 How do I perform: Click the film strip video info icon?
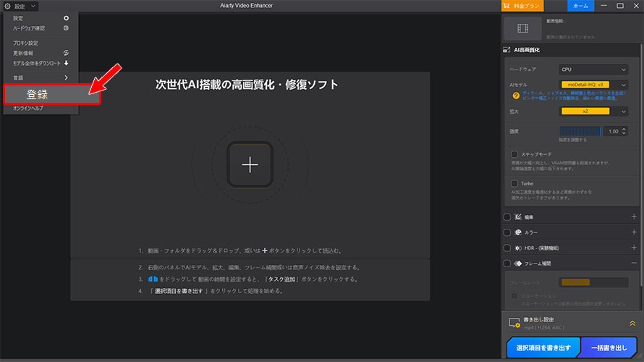pyautogui.click(x=523, y=28)
